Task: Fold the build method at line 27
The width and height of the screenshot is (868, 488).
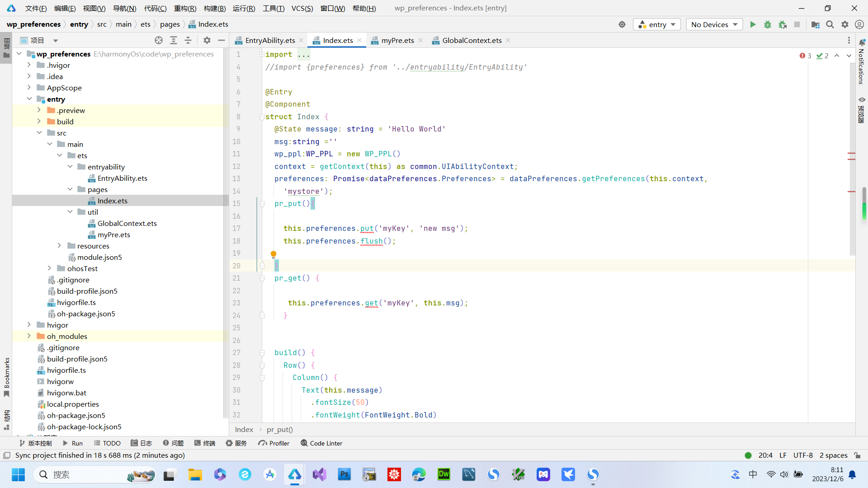Action: pos(262,353)
